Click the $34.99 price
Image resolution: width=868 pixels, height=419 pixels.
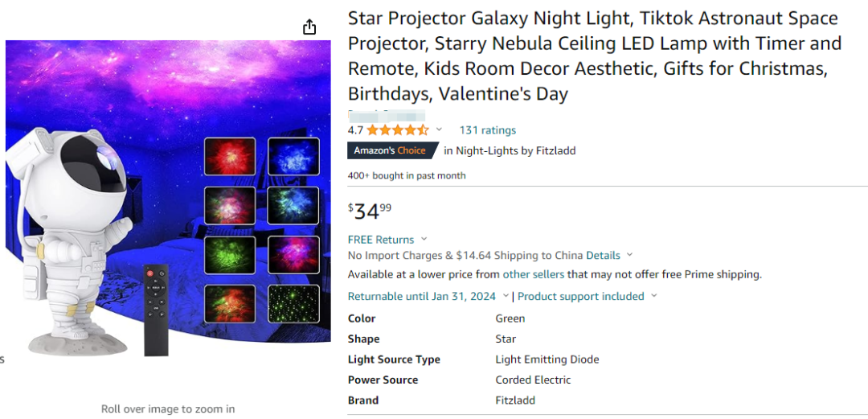tap(370, 212)
